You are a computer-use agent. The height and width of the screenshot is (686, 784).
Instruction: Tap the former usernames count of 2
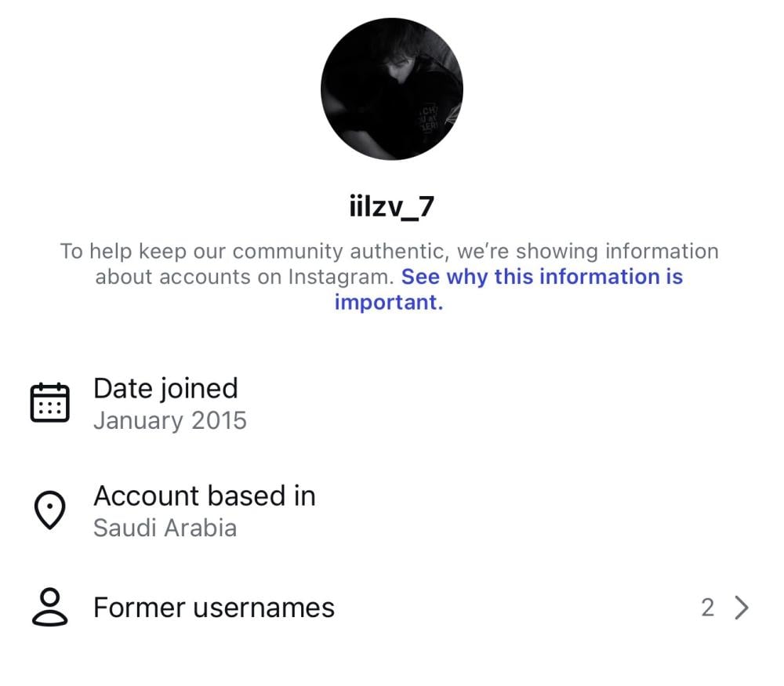point(707,608)
